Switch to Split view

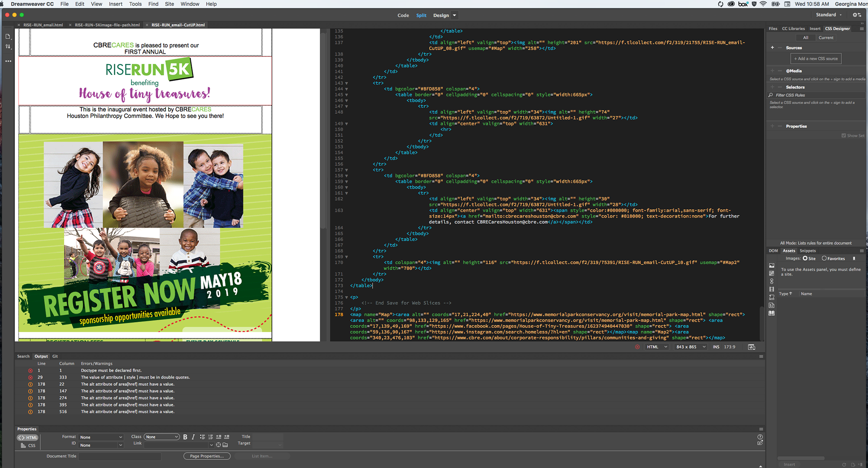point(421,15)
